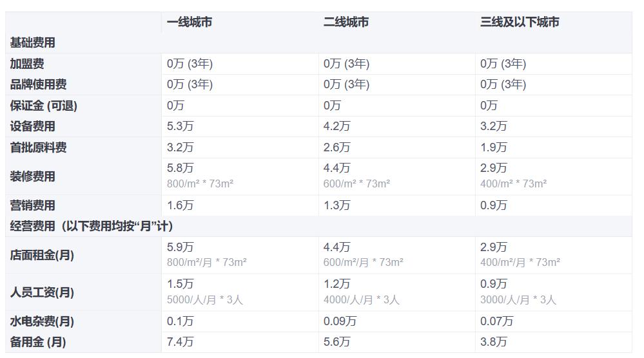Click 营销费用 value 0.9万
Image resolution: width=644 pixels, height=358 pixels.
tap(493, 205)
